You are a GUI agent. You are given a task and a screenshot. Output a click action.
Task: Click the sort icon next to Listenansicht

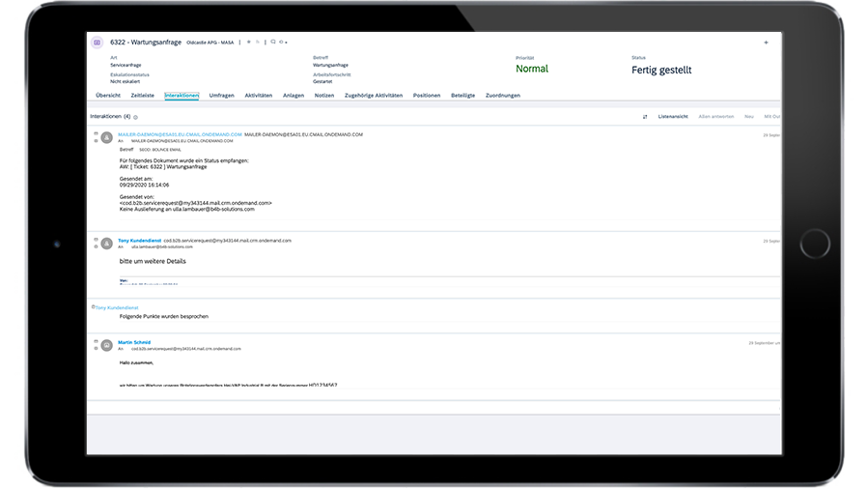(x=645, y=116)
